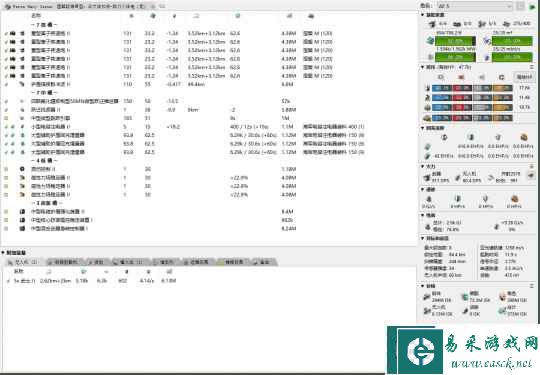Click the thermal resistance column icon
This screenshot has height=375, width=540.
click(x=461, y=77)
